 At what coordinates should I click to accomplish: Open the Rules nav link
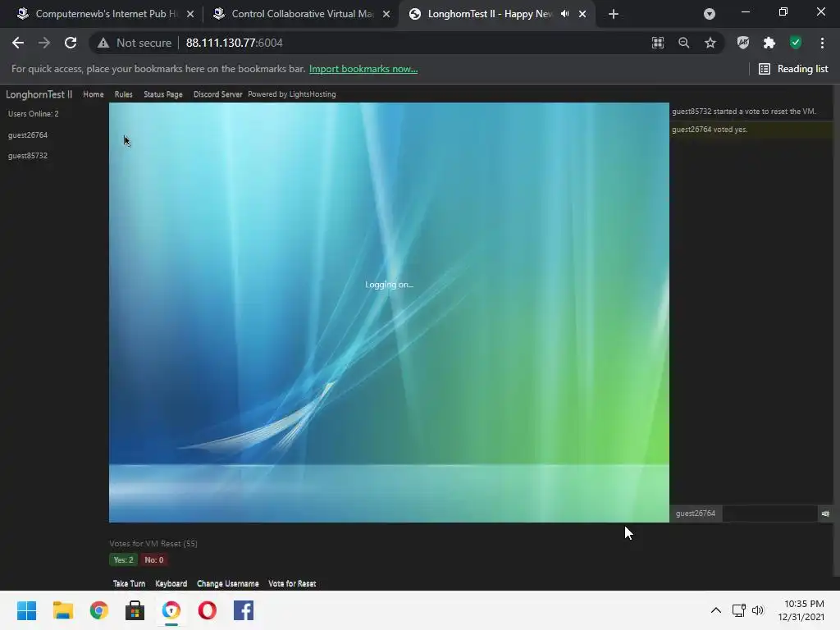tap(123, 94)
